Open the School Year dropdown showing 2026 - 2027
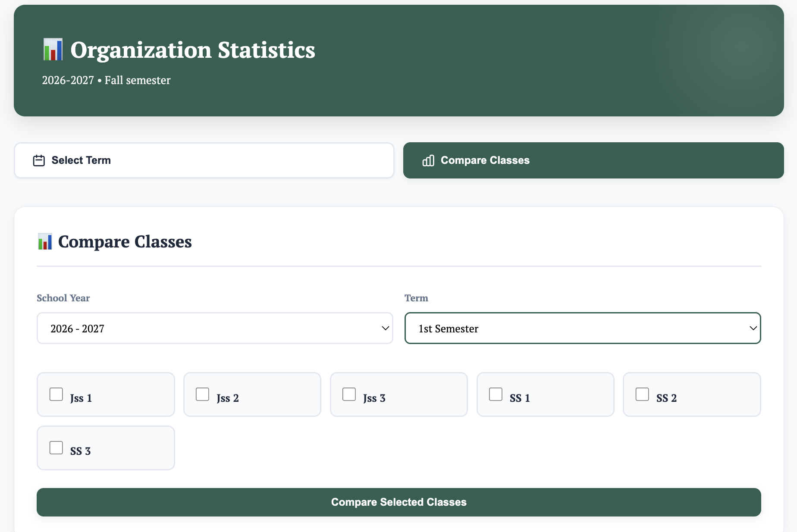 [x=215, y=328]
